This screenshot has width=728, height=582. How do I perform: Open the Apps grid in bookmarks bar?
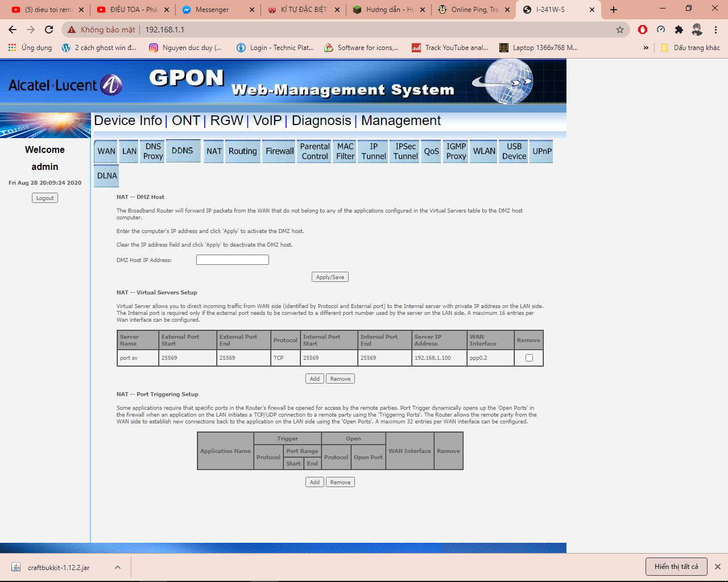[12, 48]
